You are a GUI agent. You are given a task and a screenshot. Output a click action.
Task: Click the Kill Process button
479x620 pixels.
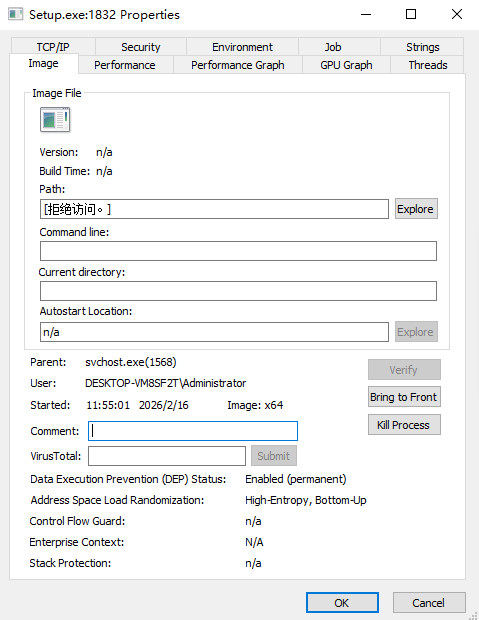click(x=404, y=425)
